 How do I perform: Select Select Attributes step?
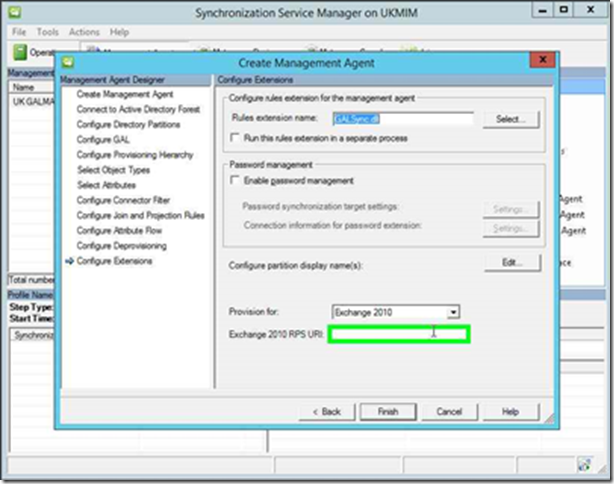click(x=107, y=185)
